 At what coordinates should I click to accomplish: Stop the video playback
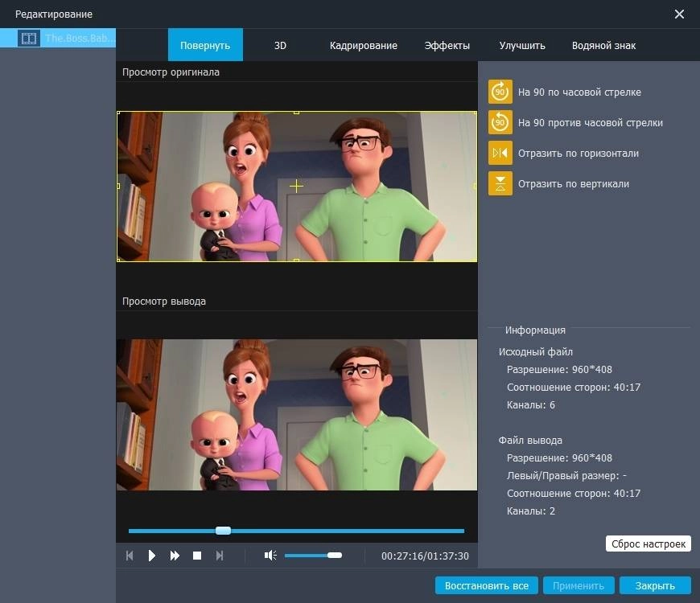coord(197,556)
